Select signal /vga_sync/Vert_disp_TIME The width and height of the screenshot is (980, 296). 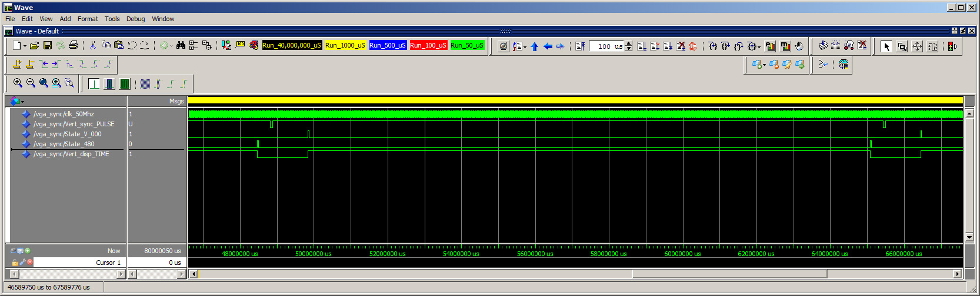[71, 154]
